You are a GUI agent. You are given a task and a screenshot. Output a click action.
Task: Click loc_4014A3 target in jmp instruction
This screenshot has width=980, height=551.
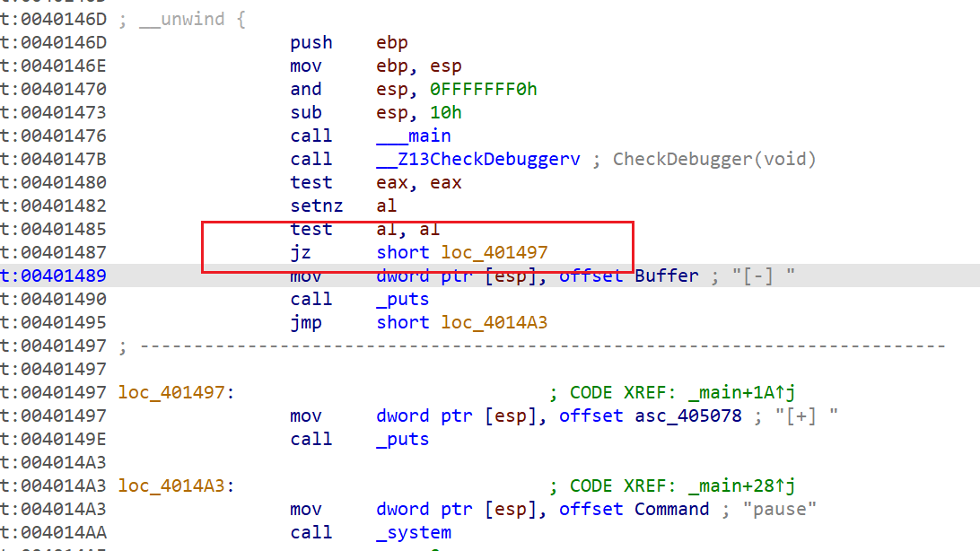coord(494,322)
